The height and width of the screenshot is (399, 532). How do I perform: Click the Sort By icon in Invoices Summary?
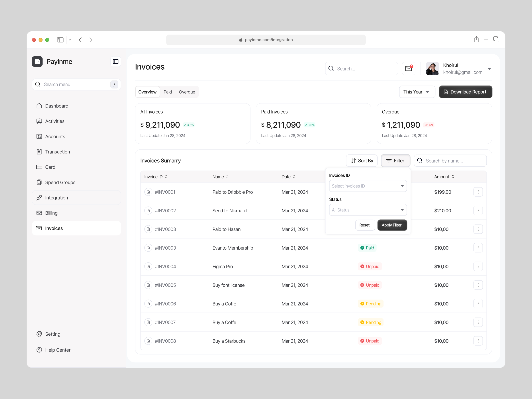point(353,161)
